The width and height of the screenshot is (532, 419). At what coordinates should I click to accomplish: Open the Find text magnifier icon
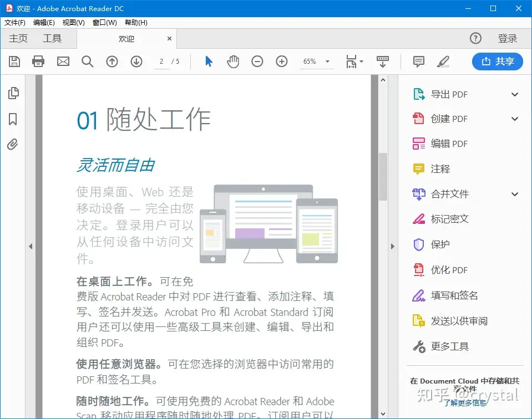(88, 62)
